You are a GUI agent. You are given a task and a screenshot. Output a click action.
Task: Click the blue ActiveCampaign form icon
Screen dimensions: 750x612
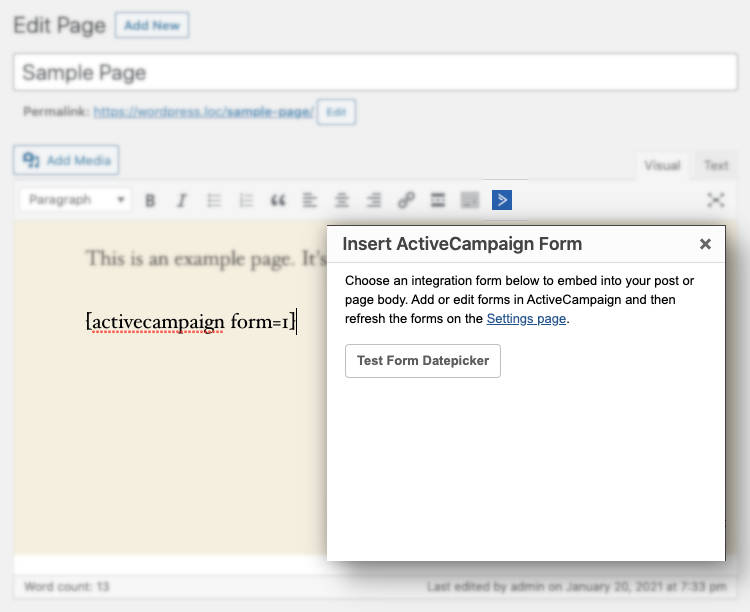click(502, 200)
